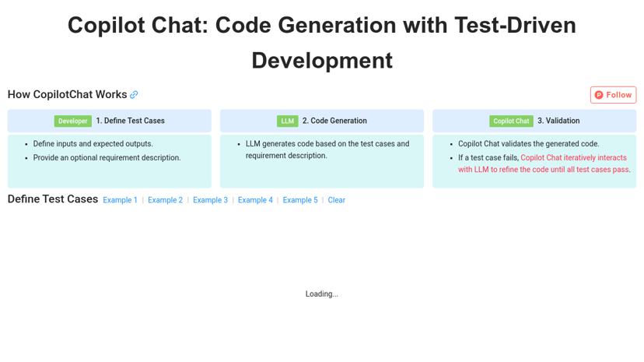Click the 'Loading...' status text

(321, 293)
